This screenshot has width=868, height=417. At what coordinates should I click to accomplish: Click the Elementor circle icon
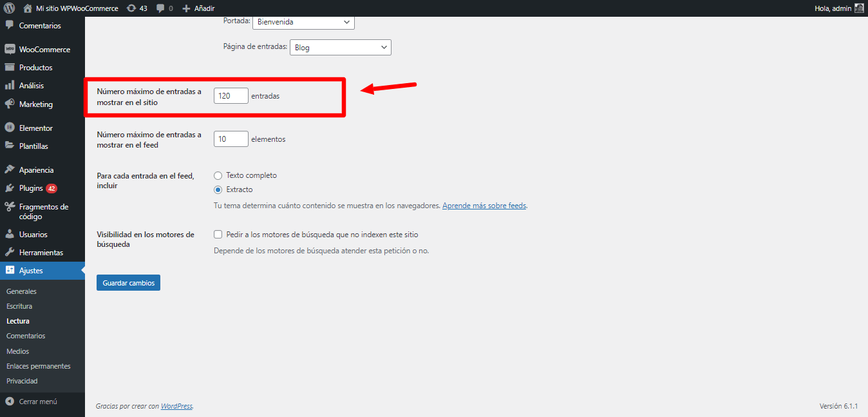[x=10, y=128]
